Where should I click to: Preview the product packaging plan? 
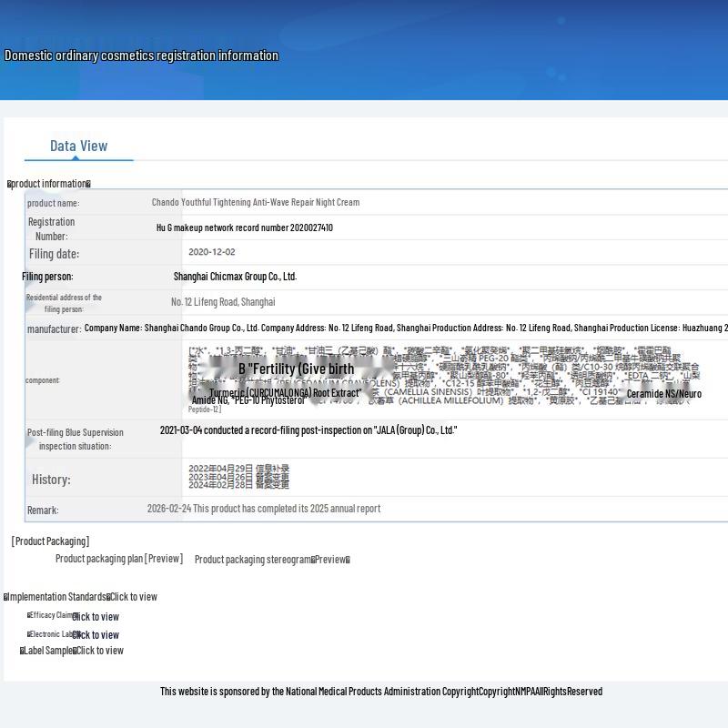pos(164,559)
